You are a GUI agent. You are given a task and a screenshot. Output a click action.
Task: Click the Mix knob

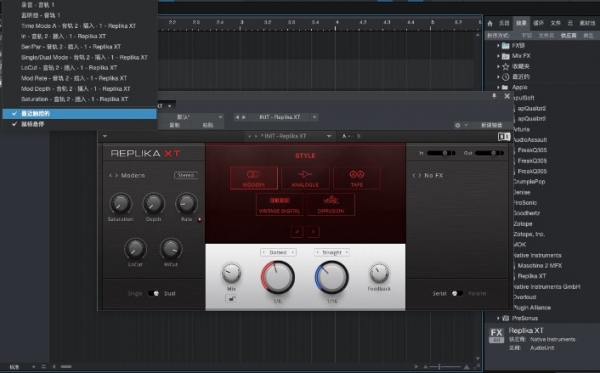pos(231,273)
